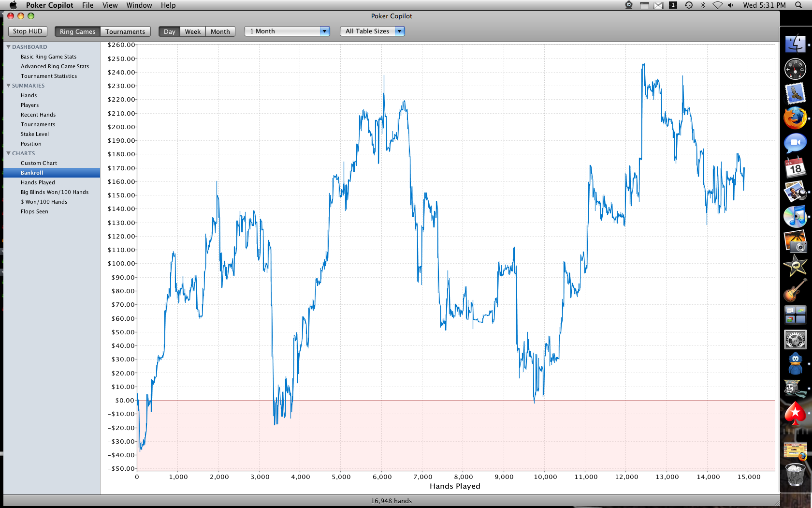Launch Firefox from the Dock

click(x=795, y=118)
